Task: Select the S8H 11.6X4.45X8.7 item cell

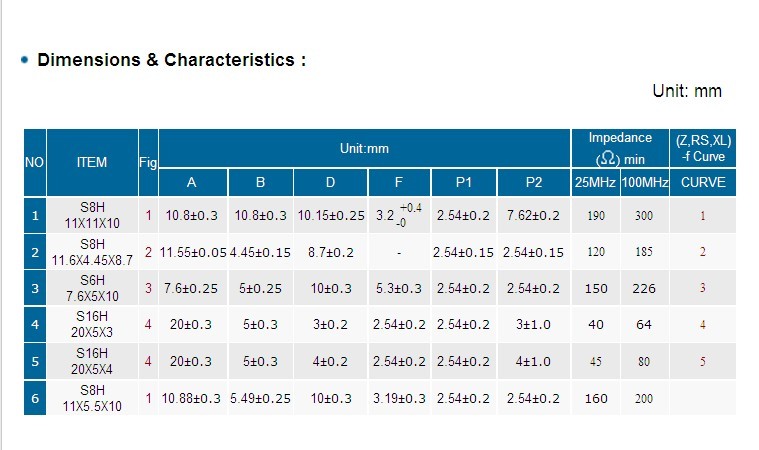Action: click(x=92, y=252)
